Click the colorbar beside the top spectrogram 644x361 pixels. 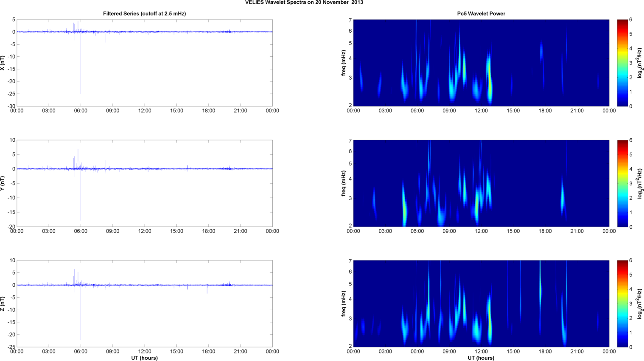[x=622, y=63]
